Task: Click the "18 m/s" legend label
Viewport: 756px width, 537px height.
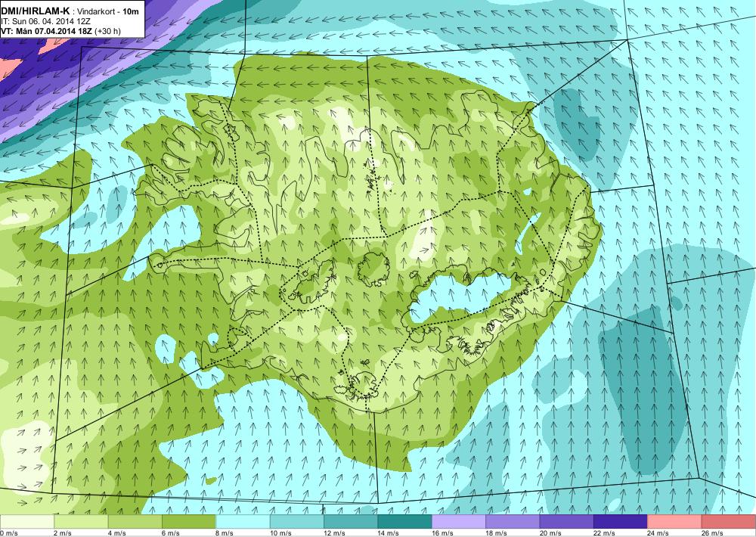Action: point(497,533)
